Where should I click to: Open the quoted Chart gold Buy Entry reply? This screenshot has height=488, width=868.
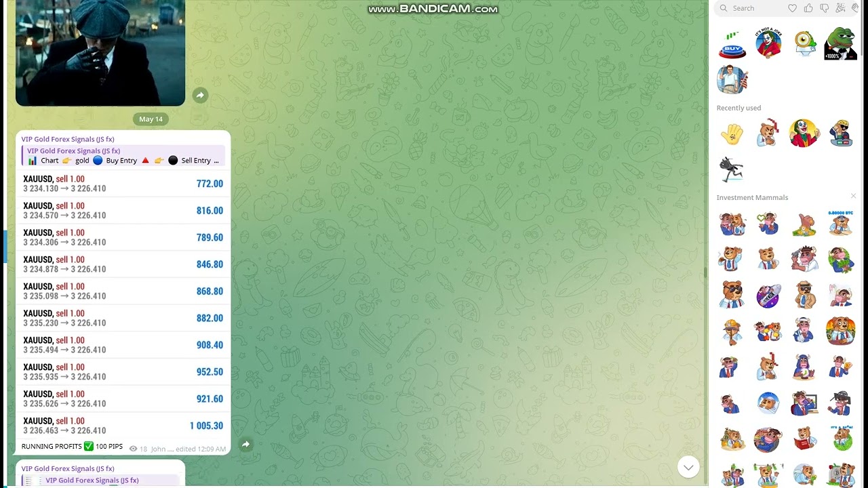[123, 156]
